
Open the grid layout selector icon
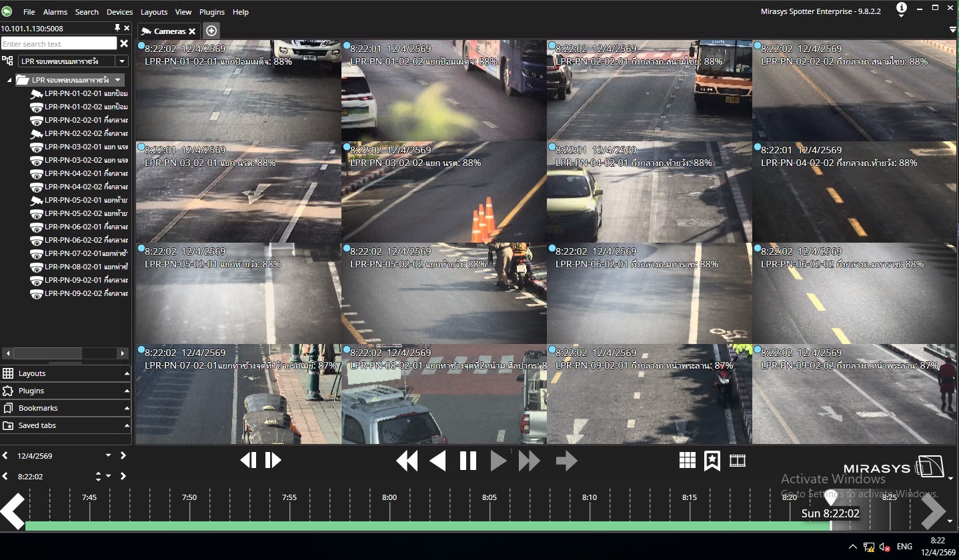pos(688,460)
